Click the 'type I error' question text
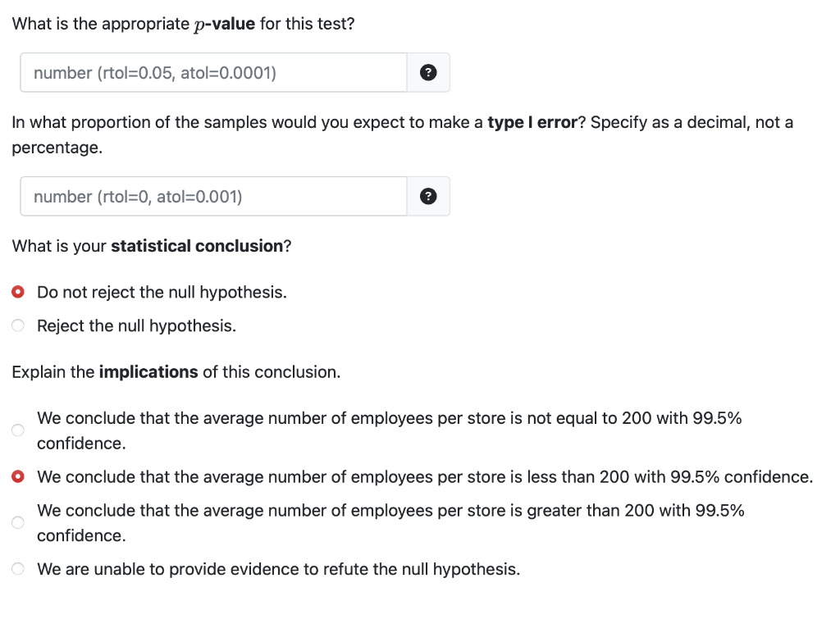Viewport: 840px width, 619px height. point(402,123)
